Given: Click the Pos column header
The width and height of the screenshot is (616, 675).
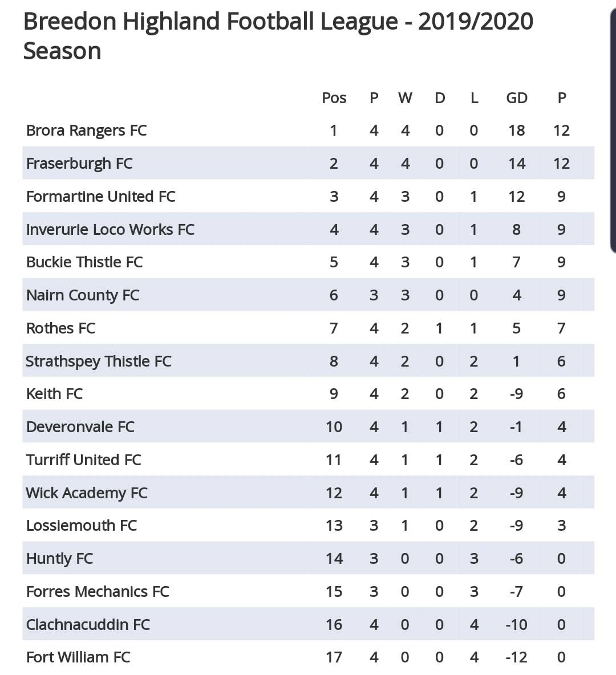Looking at the screenshot, I should tap(334, 98).
